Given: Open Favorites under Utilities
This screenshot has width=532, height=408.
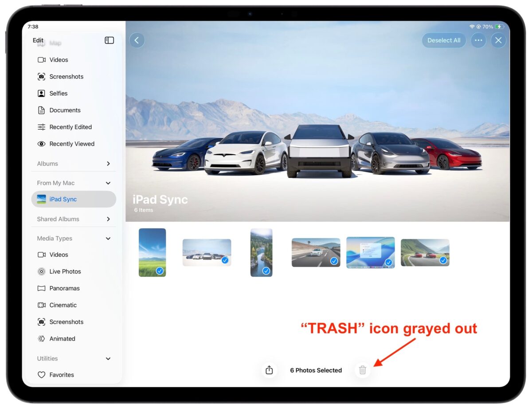Looking at the screenshot, I should coord(74,375).
